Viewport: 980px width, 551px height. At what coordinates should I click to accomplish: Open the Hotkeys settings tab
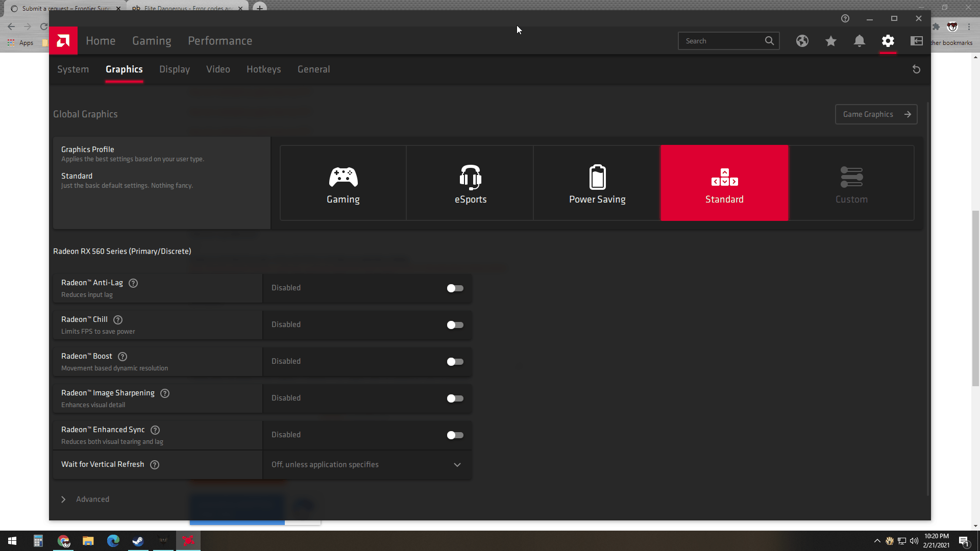(264, 69)
